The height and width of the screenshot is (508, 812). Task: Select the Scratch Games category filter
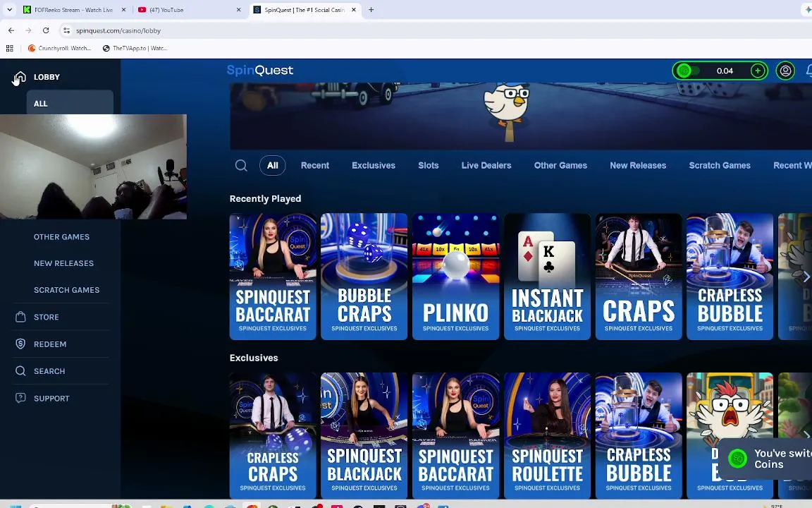[x=719, y=165]
